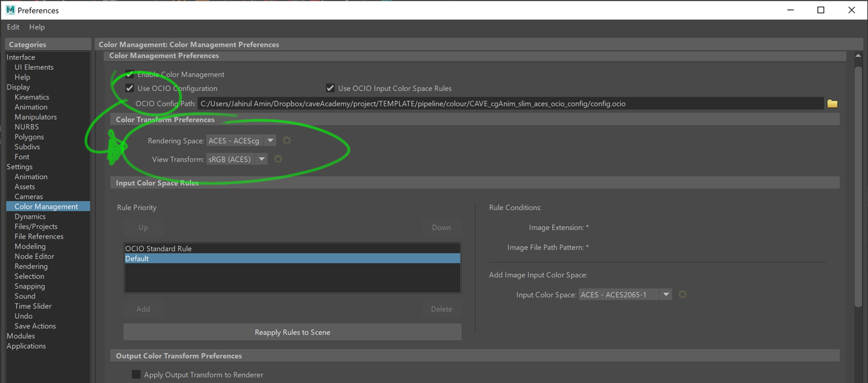Collapse Output Color Transform Preferences section
The width and height of the screenshot is (868, 383).
pyautogui.click(x=475, y=356)
